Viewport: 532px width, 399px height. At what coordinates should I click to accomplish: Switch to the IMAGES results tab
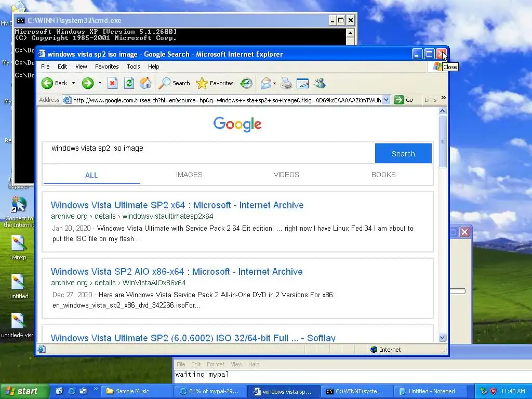[x=189, y=175]
